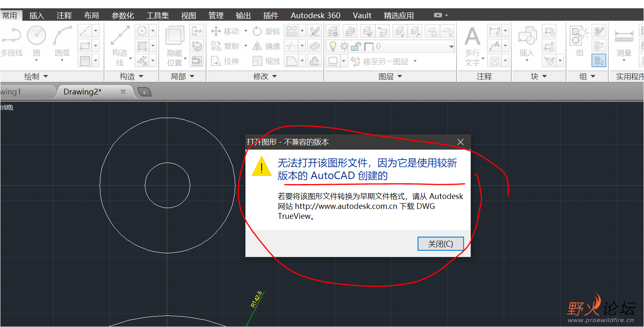Click the fillet corner icon

pos(292,61)
